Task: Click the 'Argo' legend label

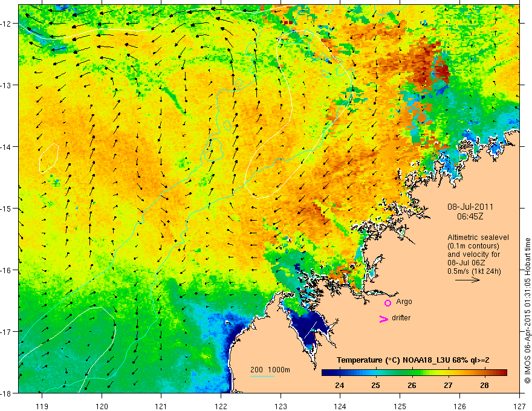Action: tap(404, 302)
